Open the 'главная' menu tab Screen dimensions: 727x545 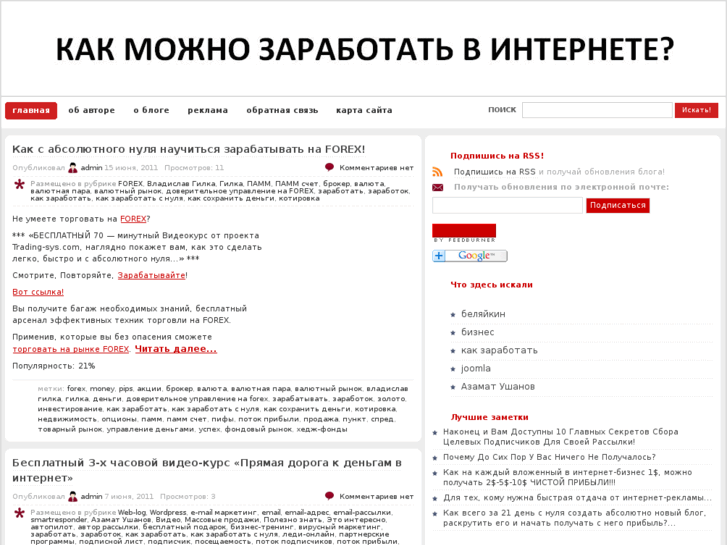[x=31, y=110]
